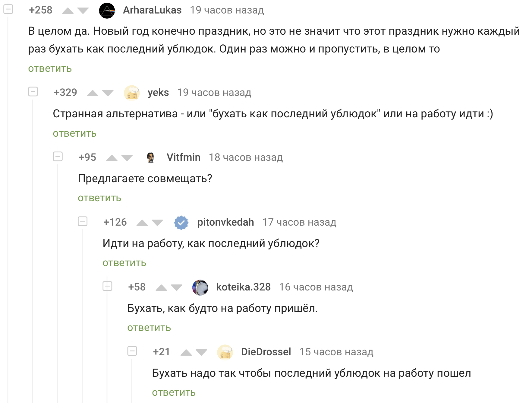Screen dimensions: 532x403
Task: Reply to the pitonvkedah comment
Action: [124, 263]
